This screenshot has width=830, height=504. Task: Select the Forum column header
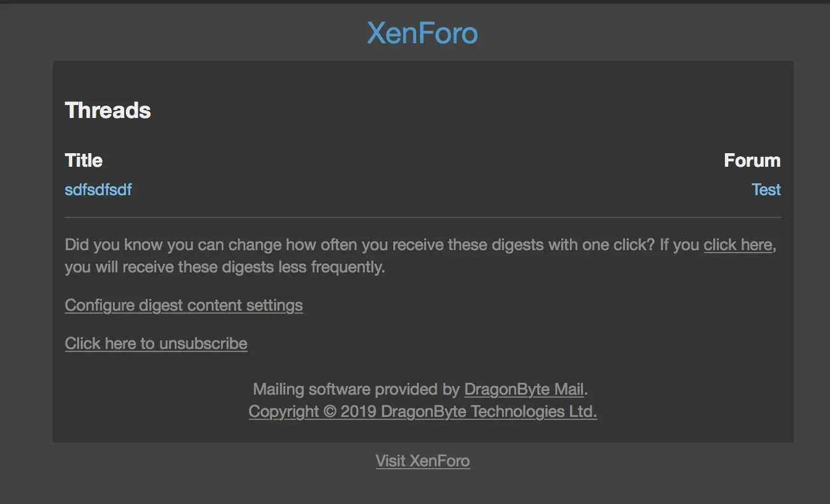(x=752, y=161)
